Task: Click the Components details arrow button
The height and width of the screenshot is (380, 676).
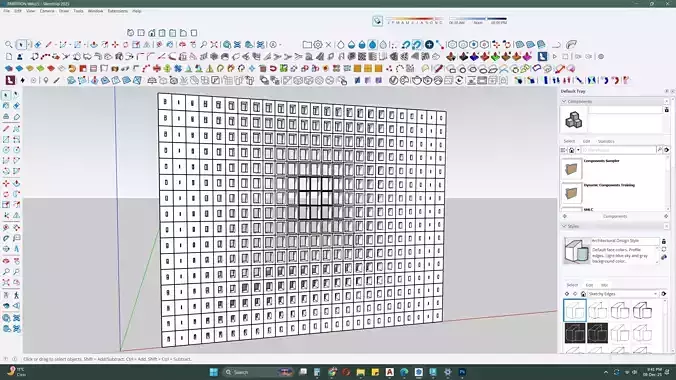Action: point(667,150)
